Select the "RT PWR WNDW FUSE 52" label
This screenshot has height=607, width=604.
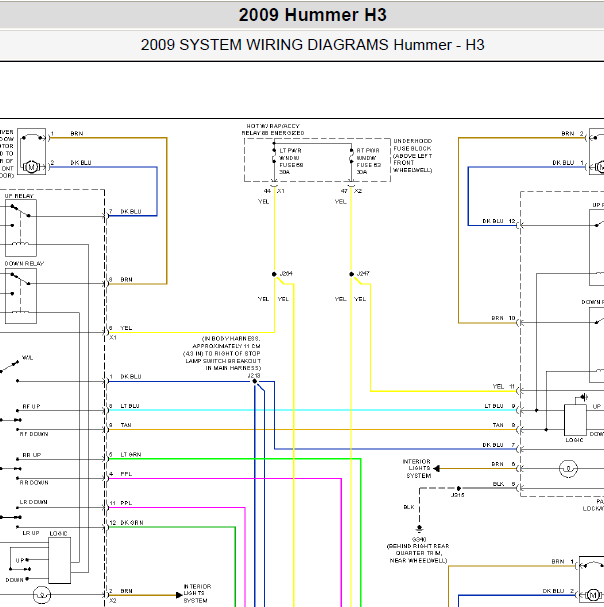tap(369, 161)
